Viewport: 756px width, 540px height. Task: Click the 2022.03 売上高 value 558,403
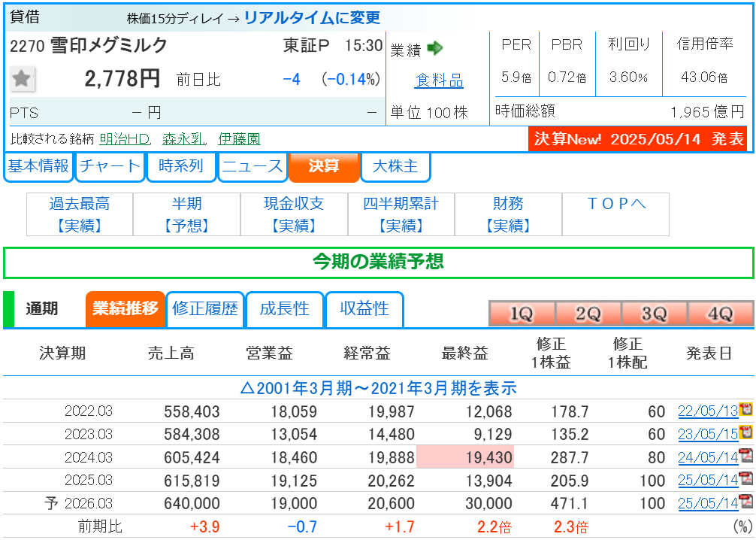[x=192, y=411]
